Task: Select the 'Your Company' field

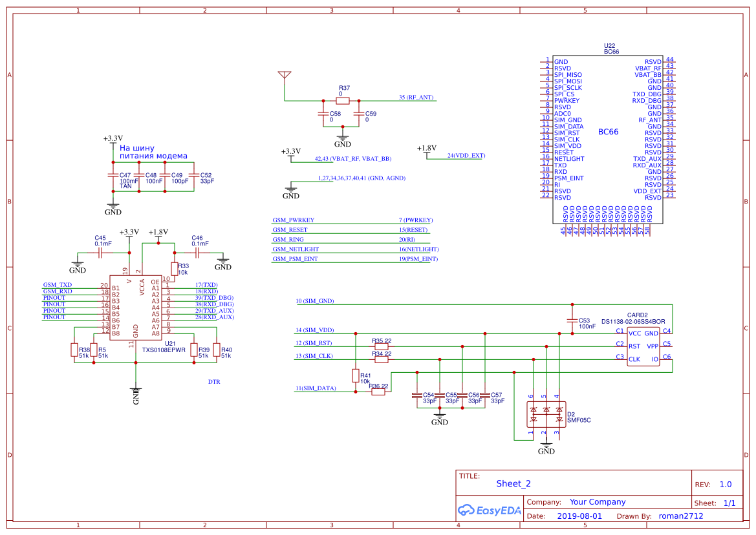Action: pyautogui.click(x=598, y=502)
